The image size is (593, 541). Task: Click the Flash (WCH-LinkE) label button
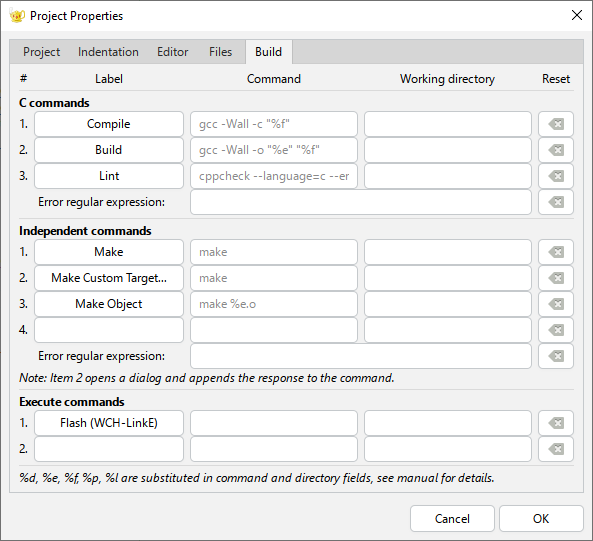109,423
